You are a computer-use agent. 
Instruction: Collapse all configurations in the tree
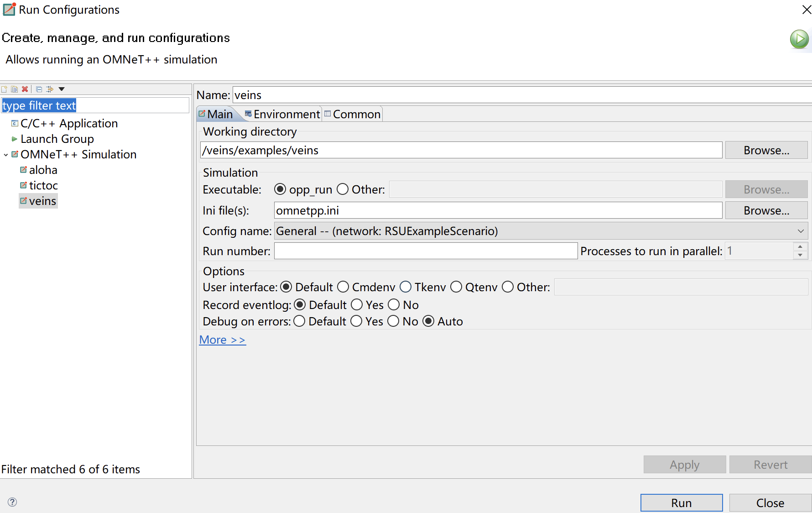[39, 89]
